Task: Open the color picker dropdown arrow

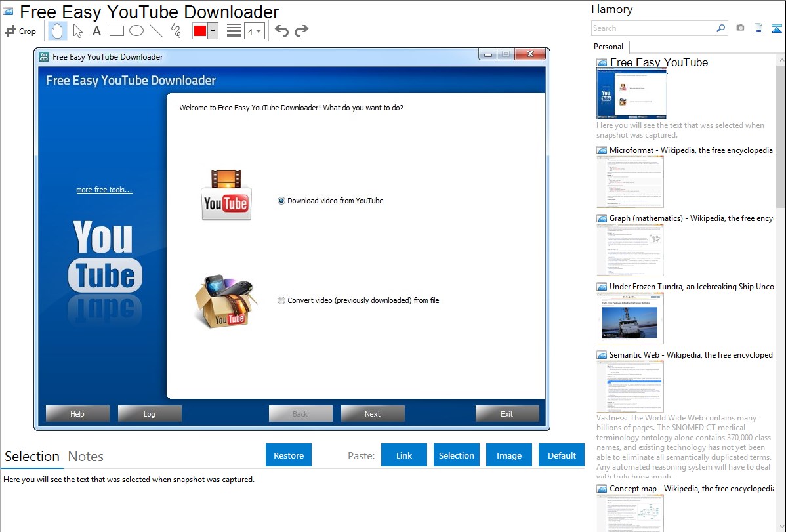Action: click(213, 31)
